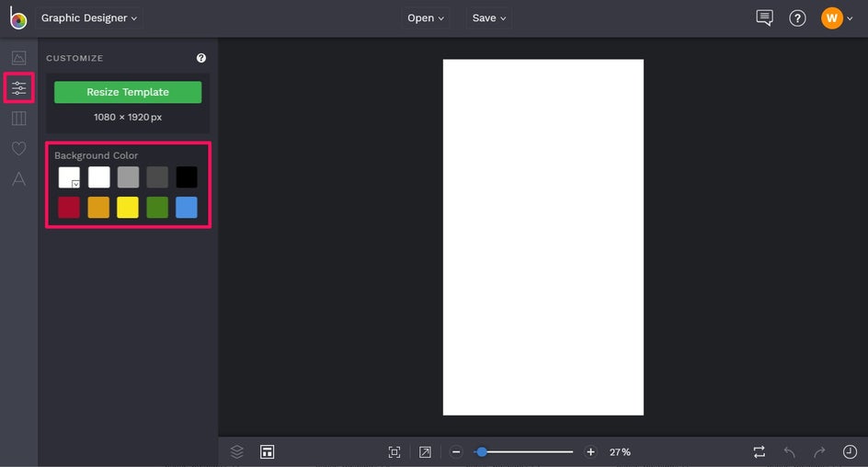
Task: Open the user account W dropdown
Action: 837,18
